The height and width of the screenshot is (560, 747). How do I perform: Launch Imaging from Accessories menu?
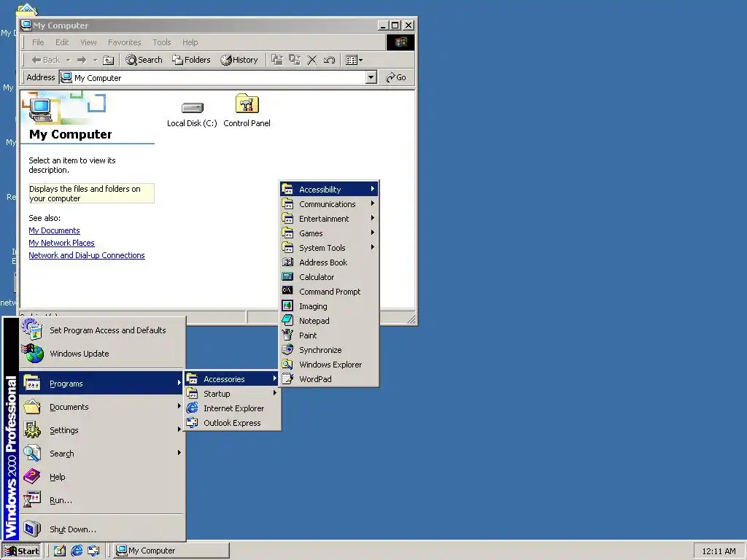(x=329, y=306)
